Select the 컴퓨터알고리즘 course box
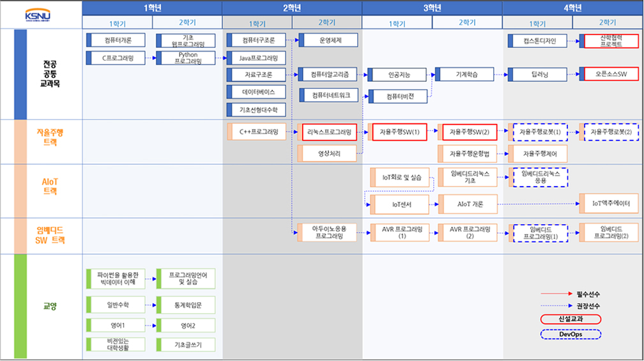 tap(328, 75)
